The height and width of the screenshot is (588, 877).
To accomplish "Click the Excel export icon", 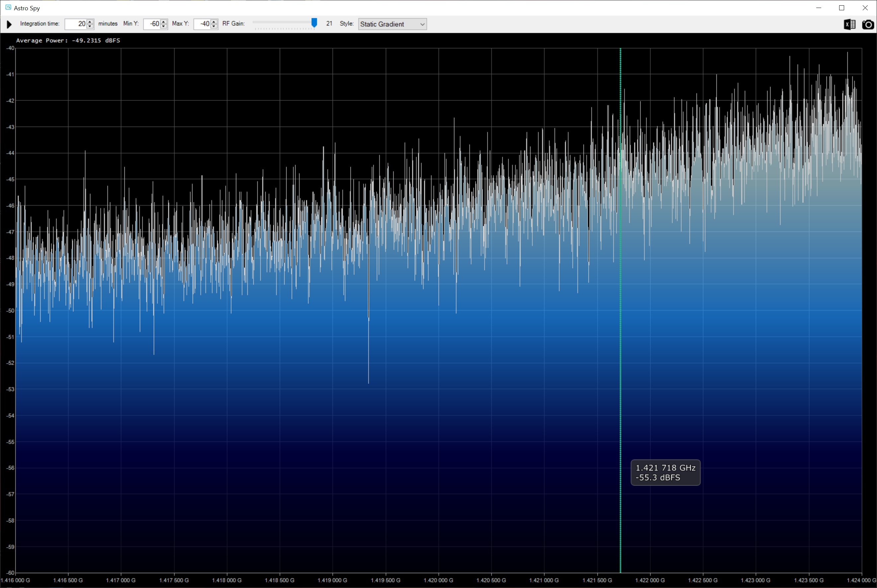I will [849, 24].
